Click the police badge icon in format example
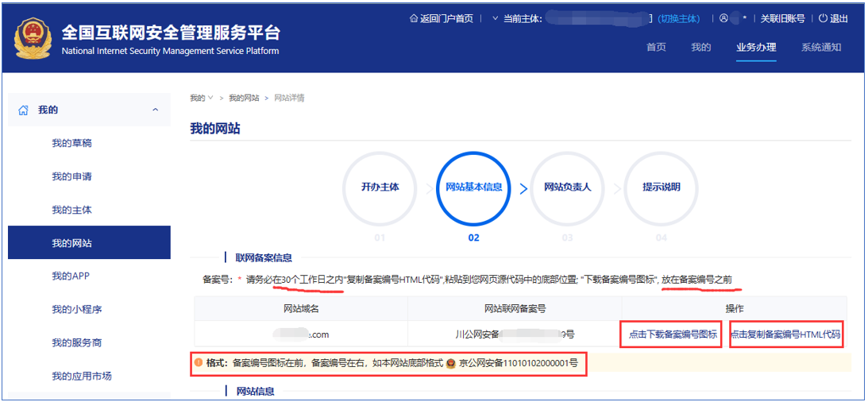This screenshot has height=402, width=868. [450, 363]
